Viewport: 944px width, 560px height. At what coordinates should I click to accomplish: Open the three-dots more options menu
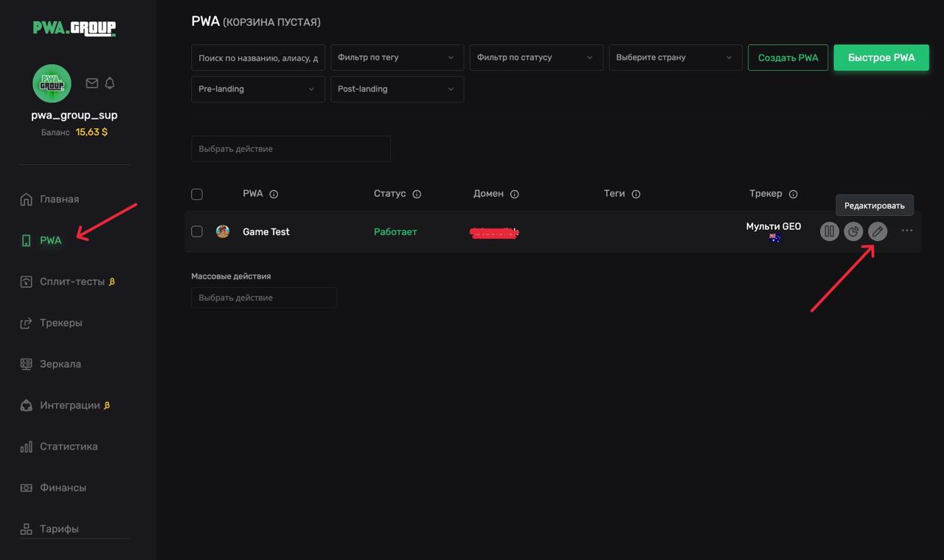[x=907, y=231]
